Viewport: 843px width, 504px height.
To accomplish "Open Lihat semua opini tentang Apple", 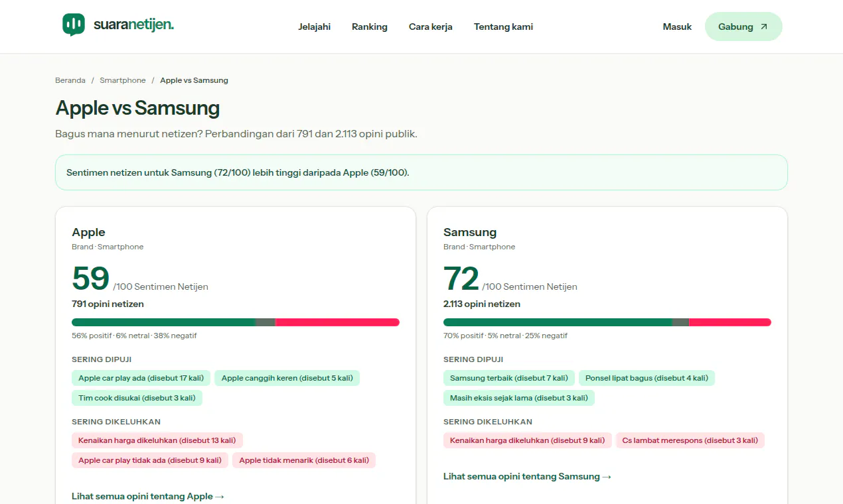I will pyautogui.click(x=148, y=496).
